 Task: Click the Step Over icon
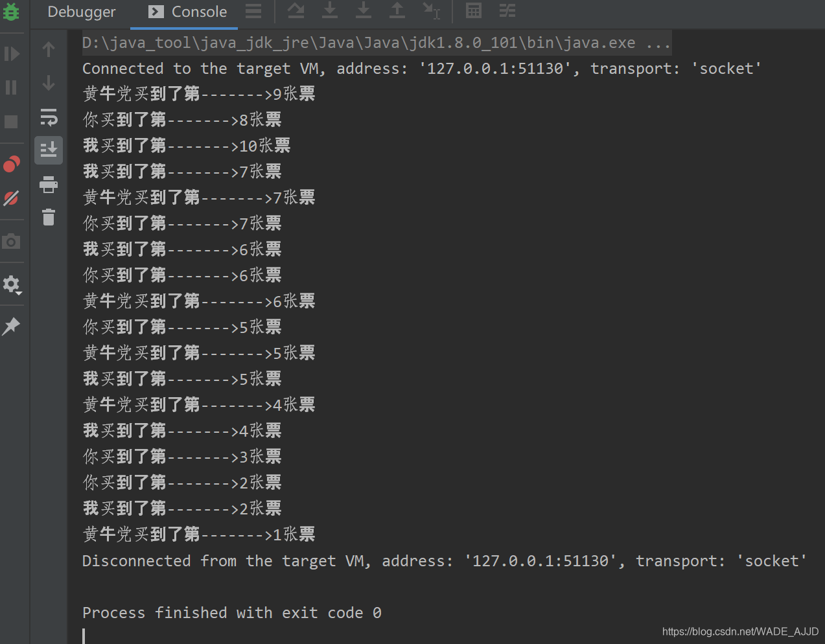coord(296,10)
